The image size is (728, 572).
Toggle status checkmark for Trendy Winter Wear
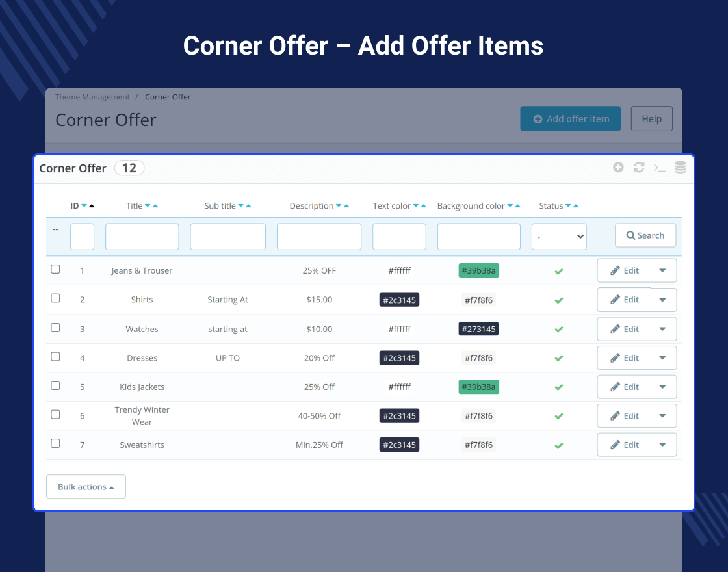point(559,416)
